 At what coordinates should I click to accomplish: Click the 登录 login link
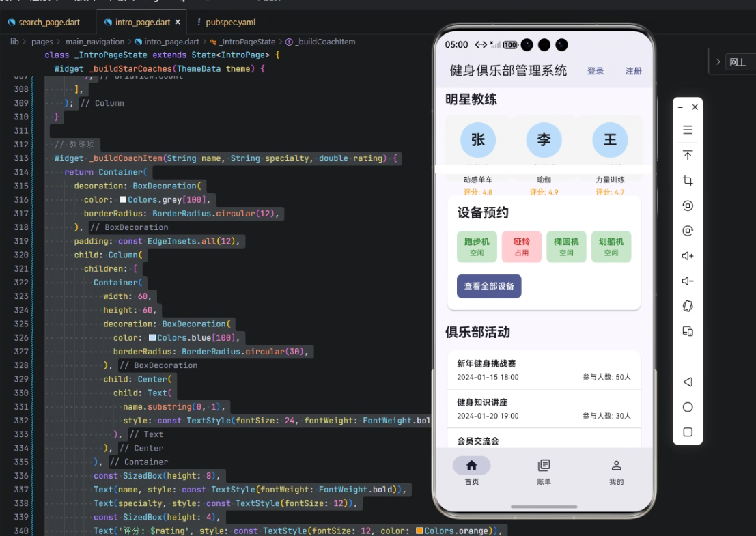595,70
